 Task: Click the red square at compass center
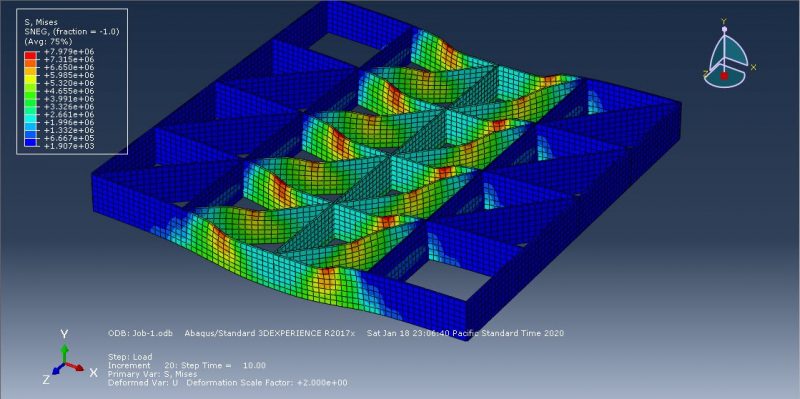click(723, 76)
